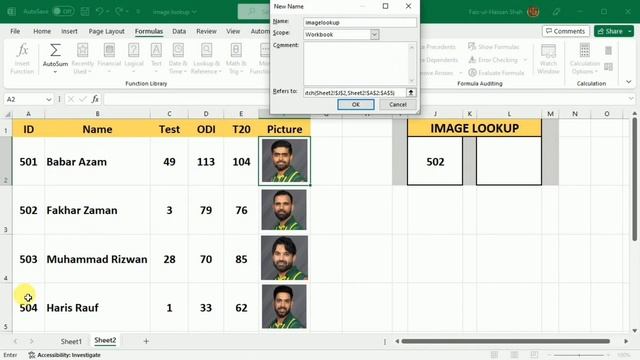Click the Redo icon
This screenshot has width=640, height=360.
click(119, 11)
